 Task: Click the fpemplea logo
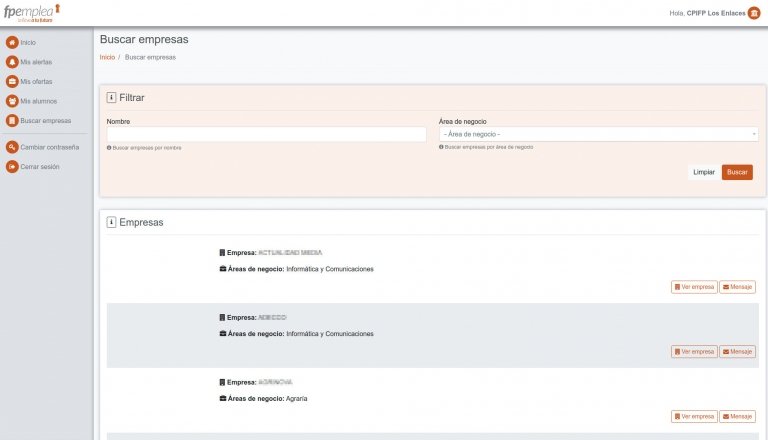point(32,12)
